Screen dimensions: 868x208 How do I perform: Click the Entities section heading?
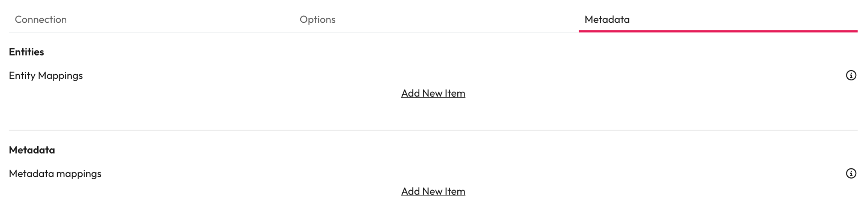26,52
